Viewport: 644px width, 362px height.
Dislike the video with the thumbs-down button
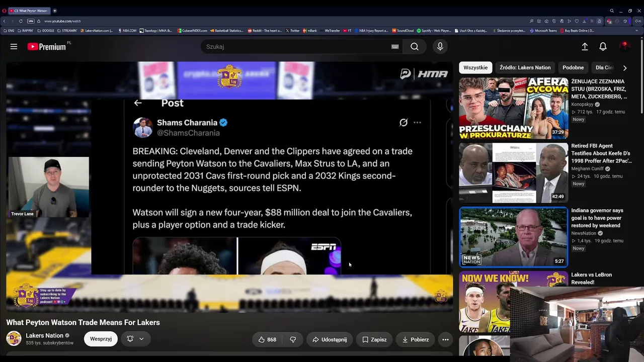point(293,339)
